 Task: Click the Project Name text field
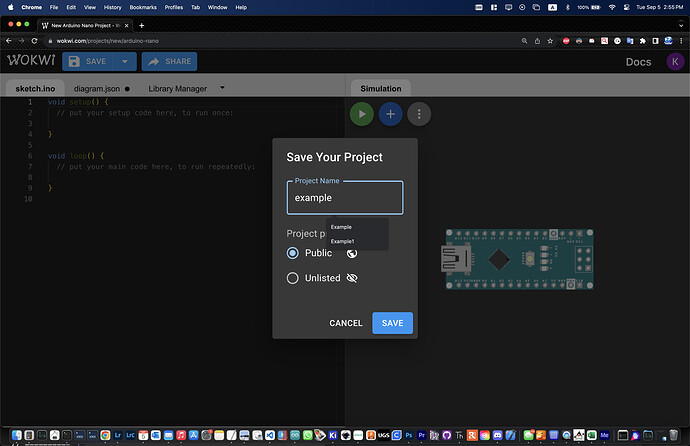(345, 198)
